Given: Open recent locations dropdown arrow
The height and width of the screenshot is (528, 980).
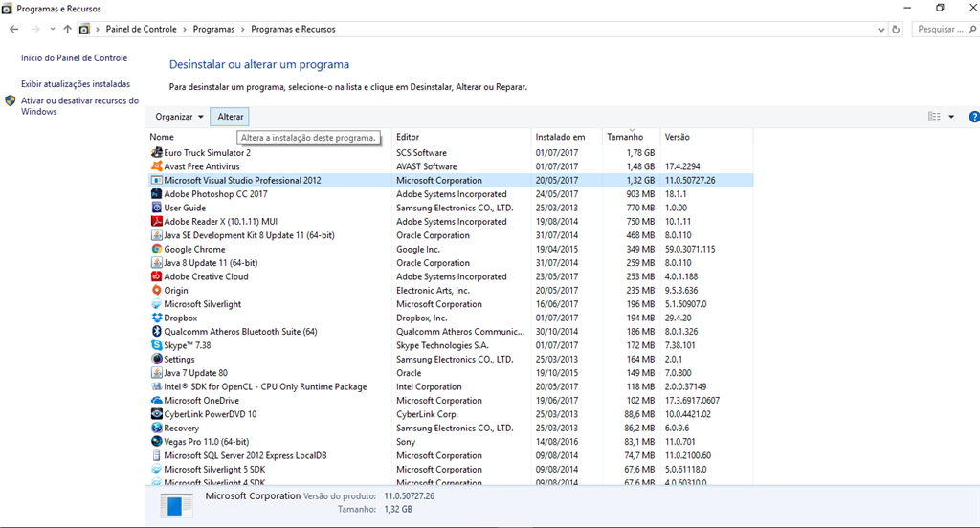Looking at the screenshot, I should tap(52, 30).
